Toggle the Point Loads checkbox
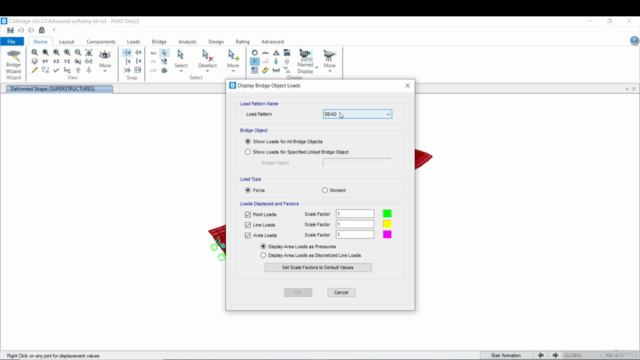The width and height of the screenshot is (640, 360). pyautogui.click(x=248, y=214)
